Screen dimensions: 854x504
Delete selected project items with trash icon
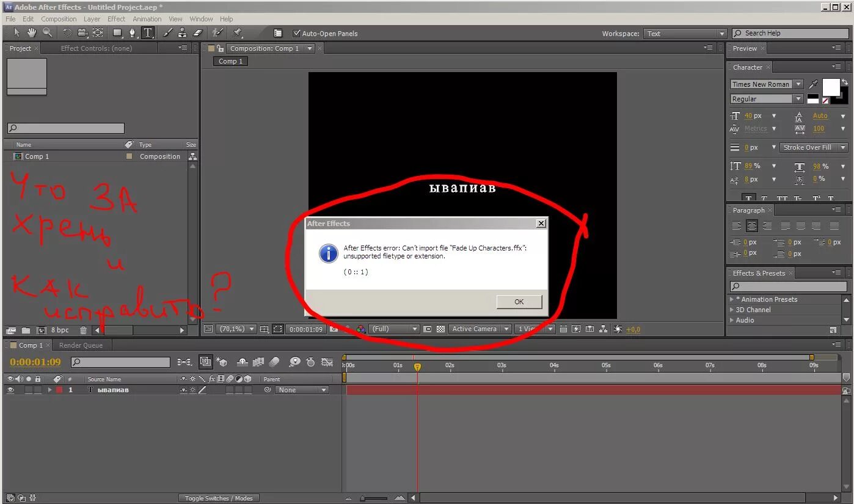click(x=84, y=330)
